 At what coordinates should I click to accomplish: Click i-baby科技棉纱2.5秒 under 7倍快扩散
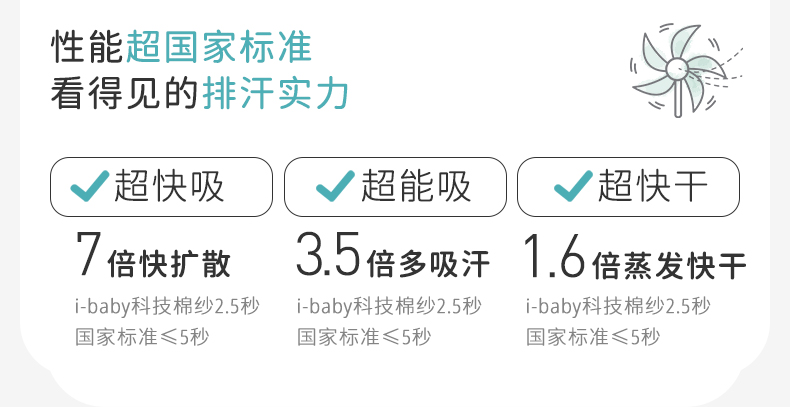click(167, 306)
